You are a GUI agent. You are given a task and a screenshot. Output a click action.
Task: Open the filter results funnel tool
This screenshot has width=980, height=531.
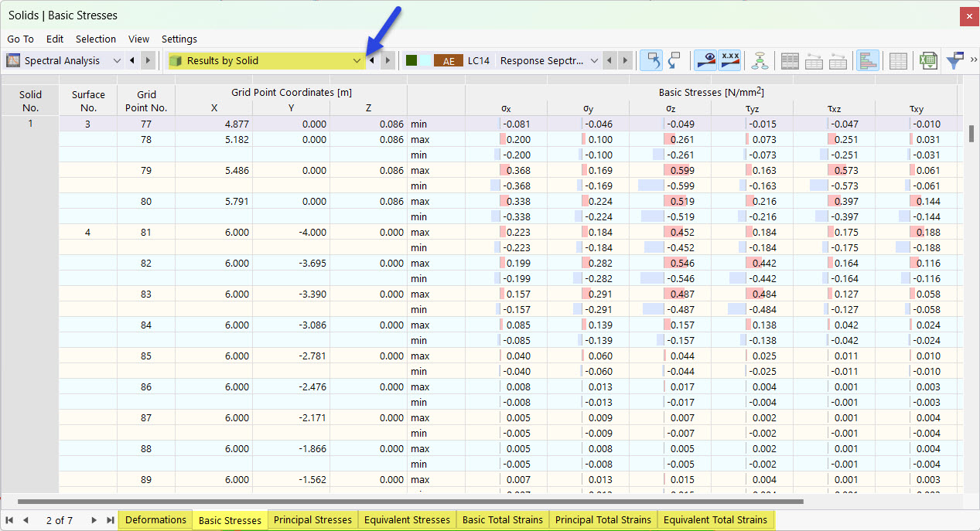pyautogui.click(x=954, y=60)
